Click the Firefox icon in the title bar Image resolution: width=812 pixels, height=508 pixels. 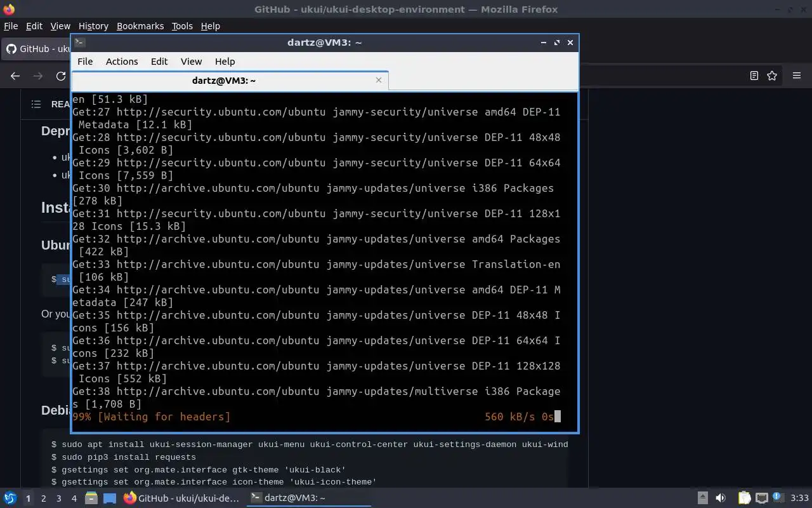(x=8, y=9)
